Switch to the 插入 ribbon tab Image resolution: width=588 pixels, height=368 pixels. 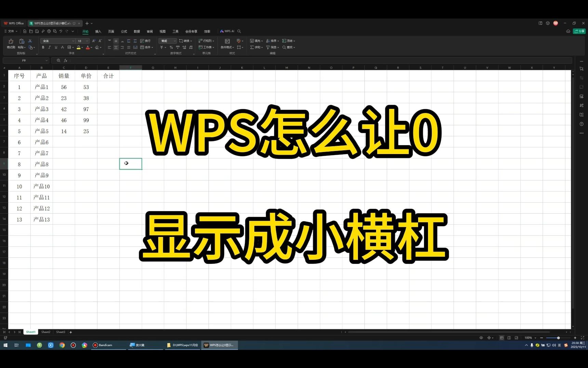pos(98,31)
